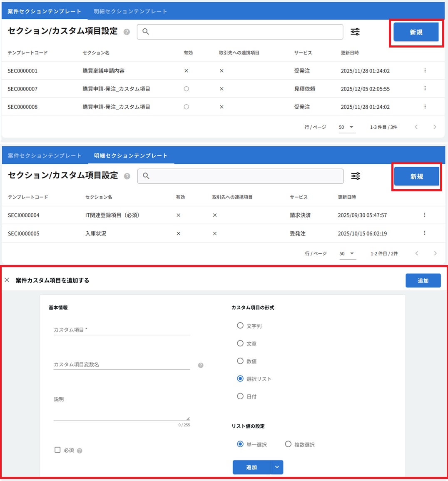Enable the 必須 checkbox
This screenshot has width=448, height=481.
point(57,450)
